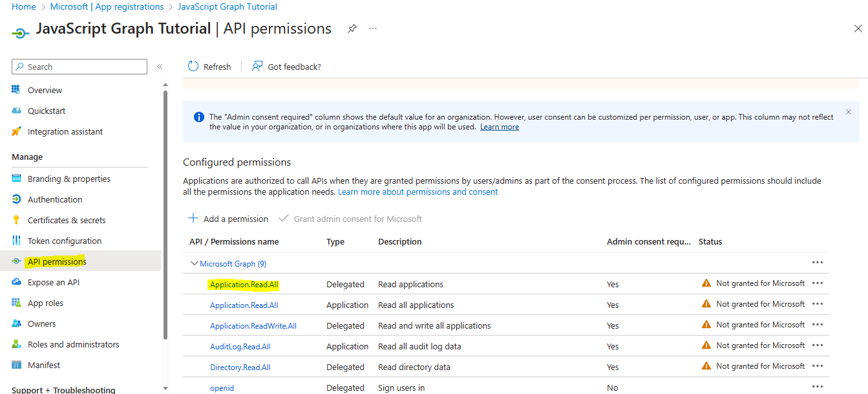Image resolution: width=868 pixels, height=394 pixels.
Task: Click Home in the breadcrumb
Action: 24,6
